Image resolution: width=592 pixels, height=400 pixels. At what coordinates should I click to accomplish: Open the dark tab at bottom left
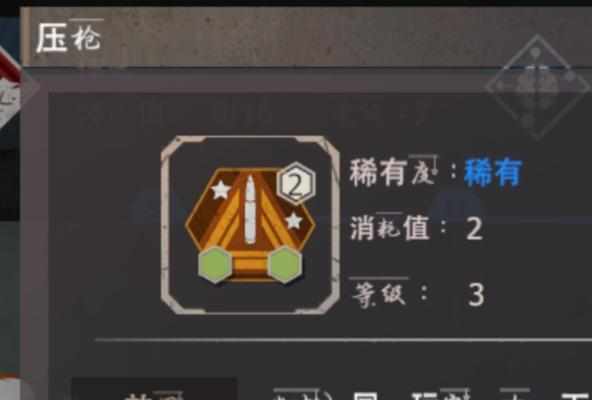(x=154, y=388)
